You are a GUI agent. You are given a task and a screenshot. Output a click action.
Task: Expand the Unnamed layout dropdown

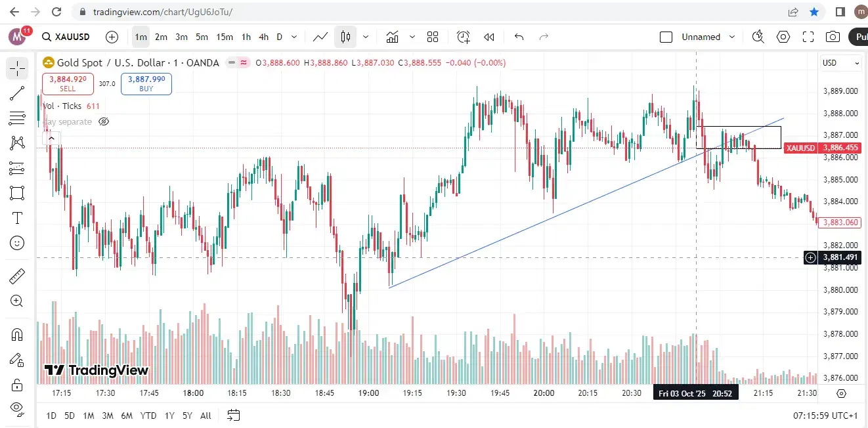[733, 37]
